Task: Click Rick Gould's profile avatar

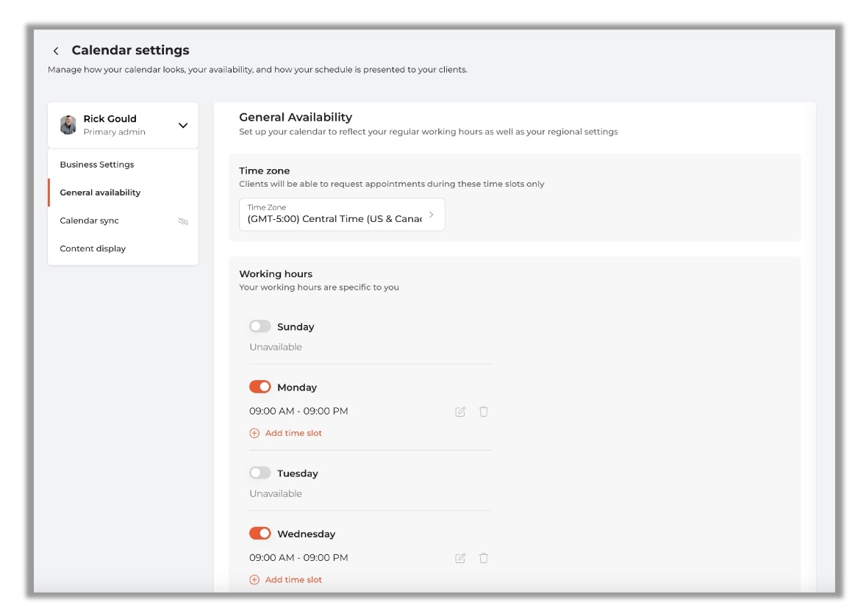Action: pos(68,125)
